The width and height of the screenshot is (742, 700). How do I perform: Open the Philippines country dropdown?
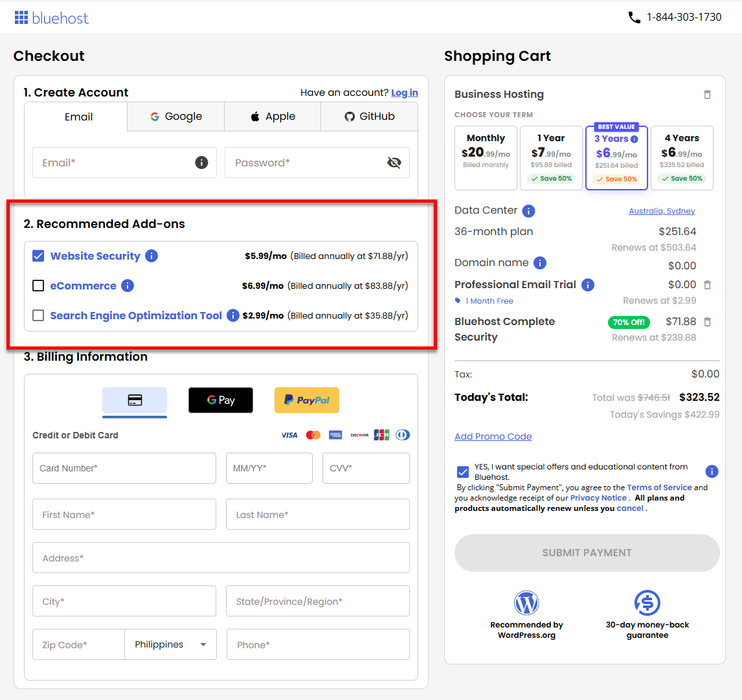coord(171,644)
